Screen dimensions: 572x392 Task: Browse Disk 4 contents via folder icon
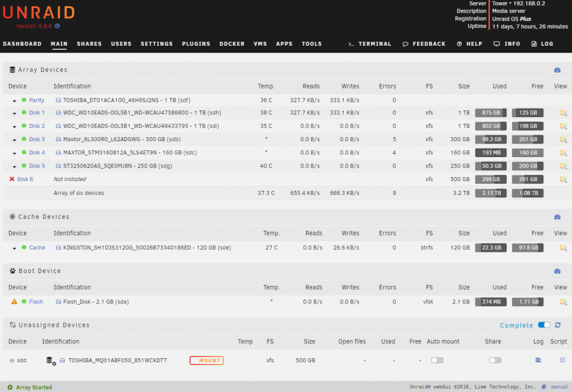tap(563, 153)
